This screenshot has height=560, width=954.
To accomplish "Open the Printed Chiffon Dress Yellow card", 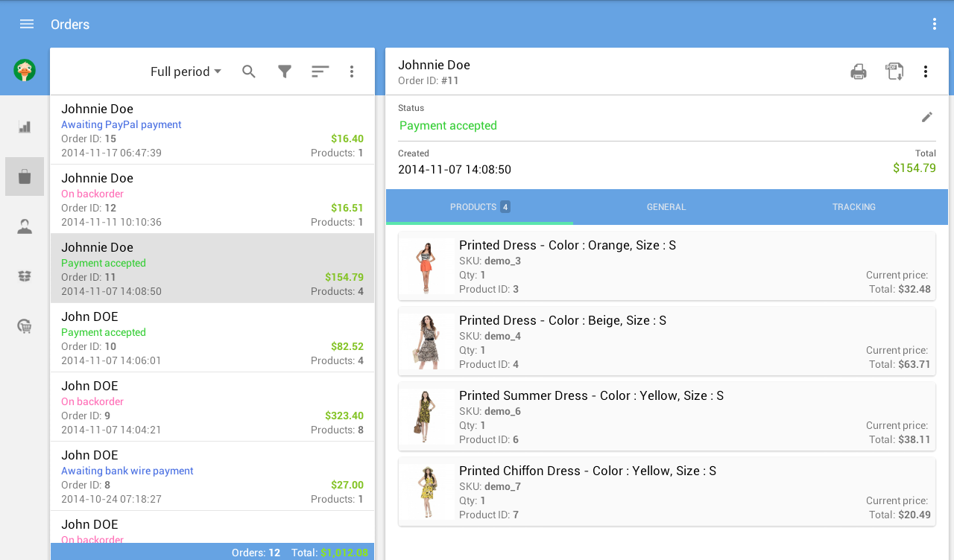I will click(667, 491).
